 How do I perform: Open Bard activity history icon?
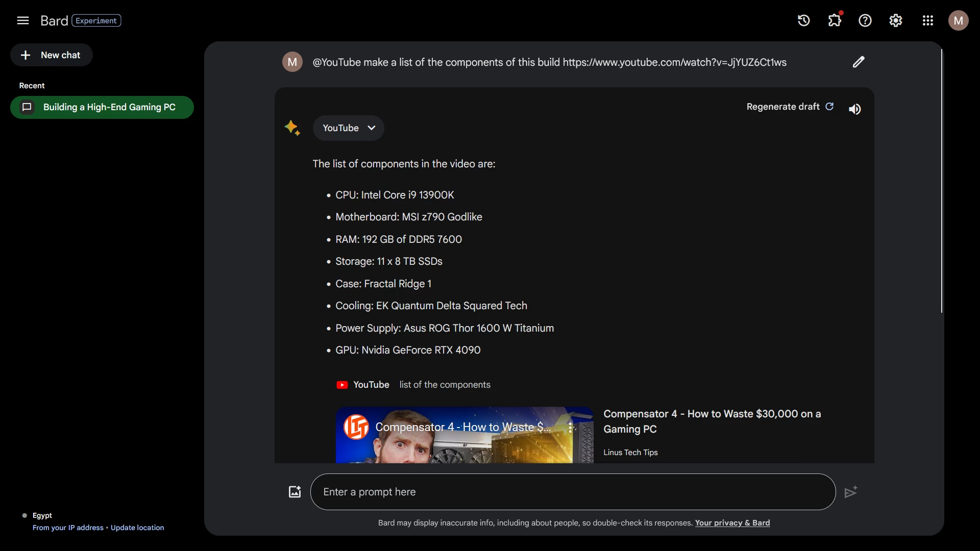804,20
